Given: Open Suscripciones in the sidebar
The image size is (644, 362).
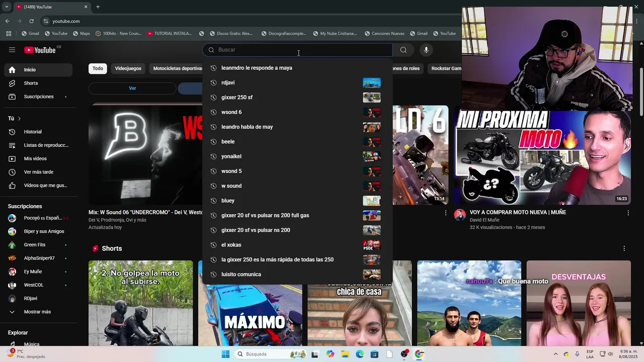Looking at the screenshot, I should pos(38,97).
